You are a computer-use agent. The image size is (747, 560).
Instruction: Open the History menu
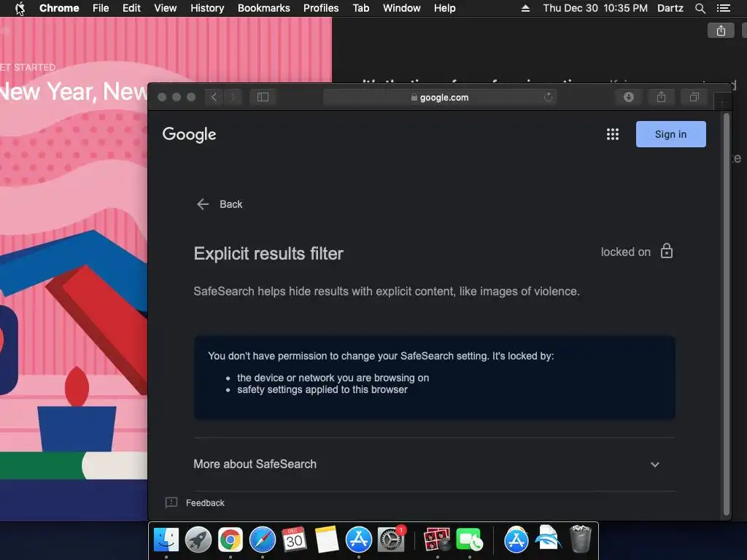(207, 8)
